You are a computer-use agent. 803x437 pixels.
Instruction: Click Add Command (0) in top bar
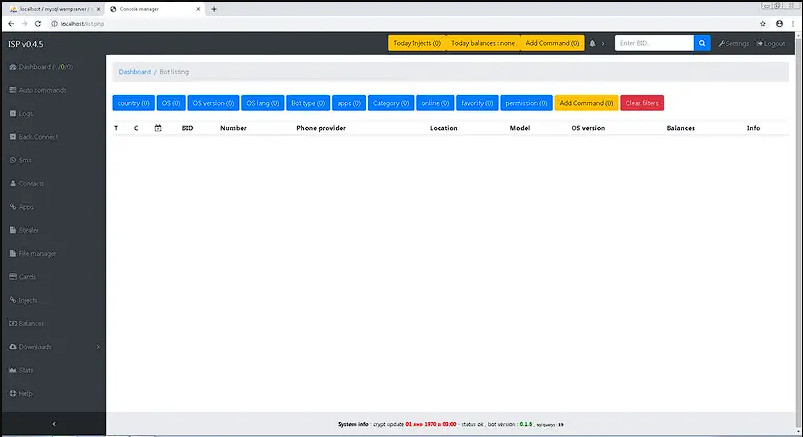tap(552, 43)
